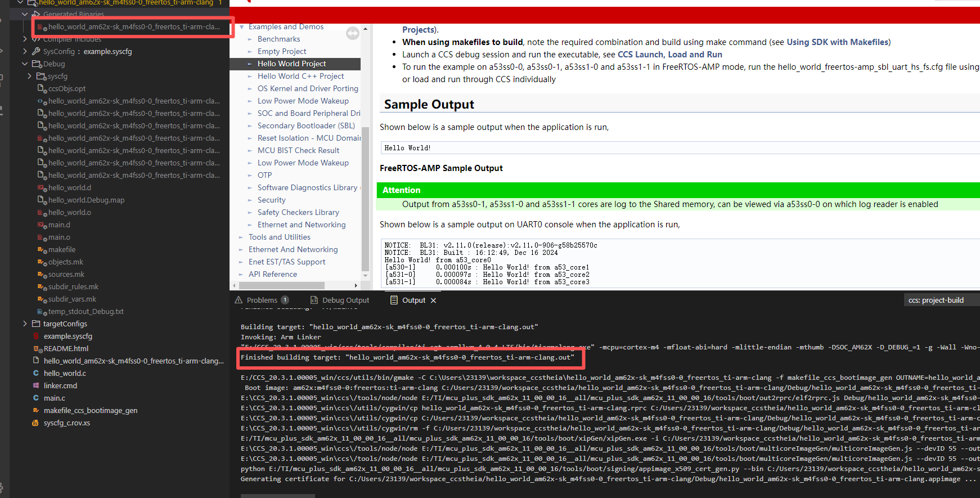Click the icon beside sources.mk
The width and height of the screenshot is (980, 498).
pyautogui.click(x=42, y=274)
